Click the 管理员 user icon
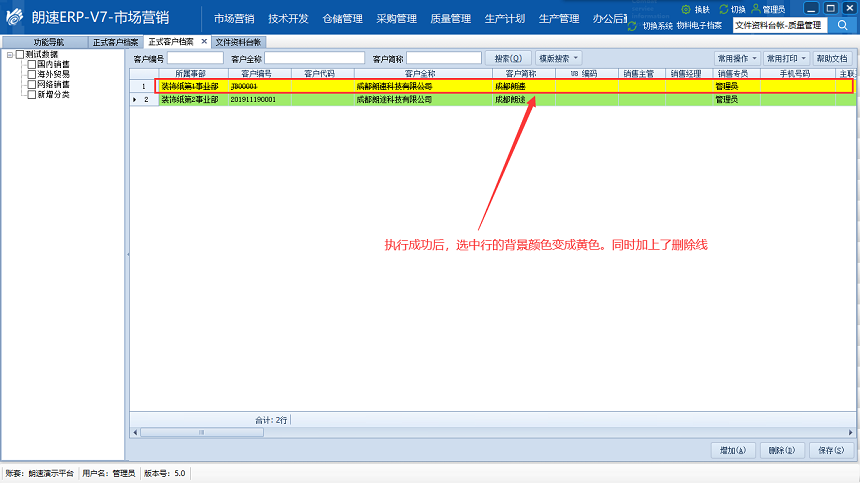The height and width of the screenshot is (483, 860). 756,8
